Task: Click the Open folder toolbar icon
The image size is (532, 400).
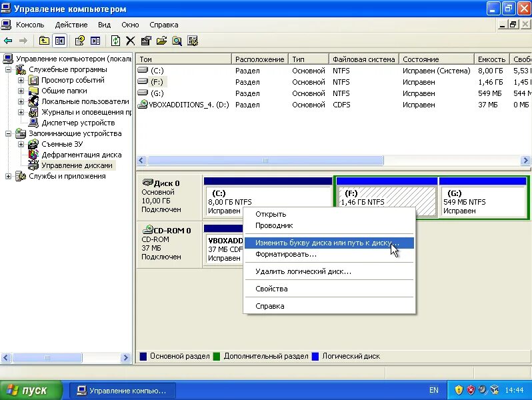Action: click(161, 41)
